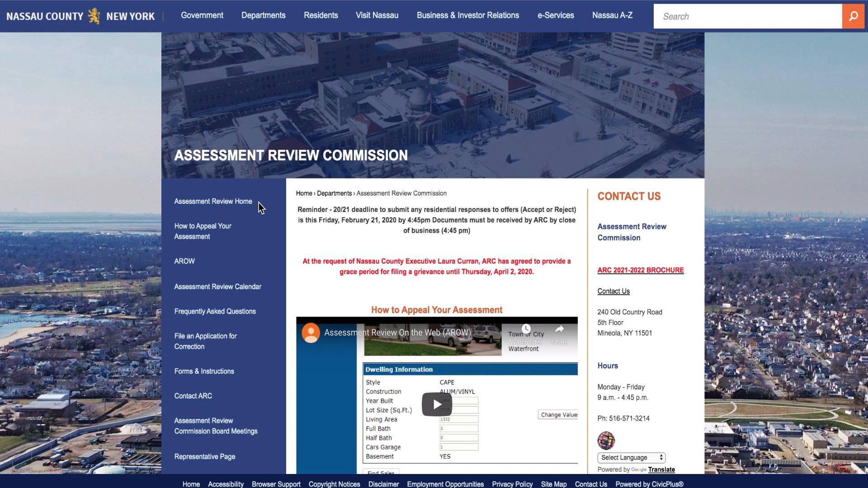The height and width of the screenshot is (488, 868).
Task: Open the footer Site Map link
Action: 554,484
